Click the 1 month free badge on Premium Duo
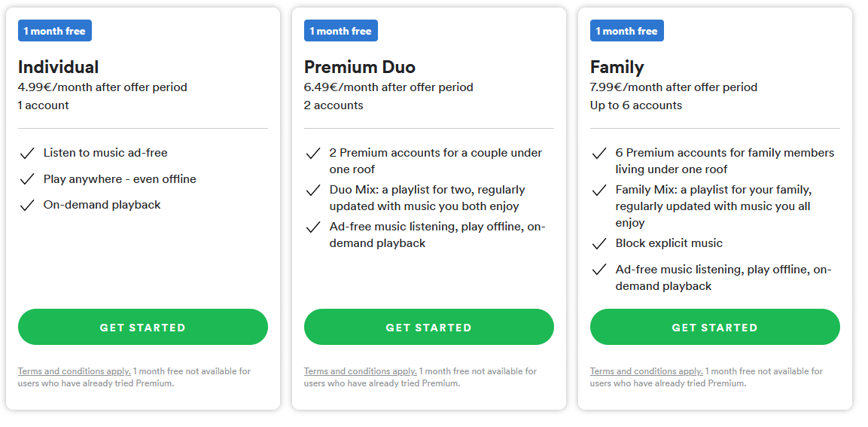 [341, 30]
